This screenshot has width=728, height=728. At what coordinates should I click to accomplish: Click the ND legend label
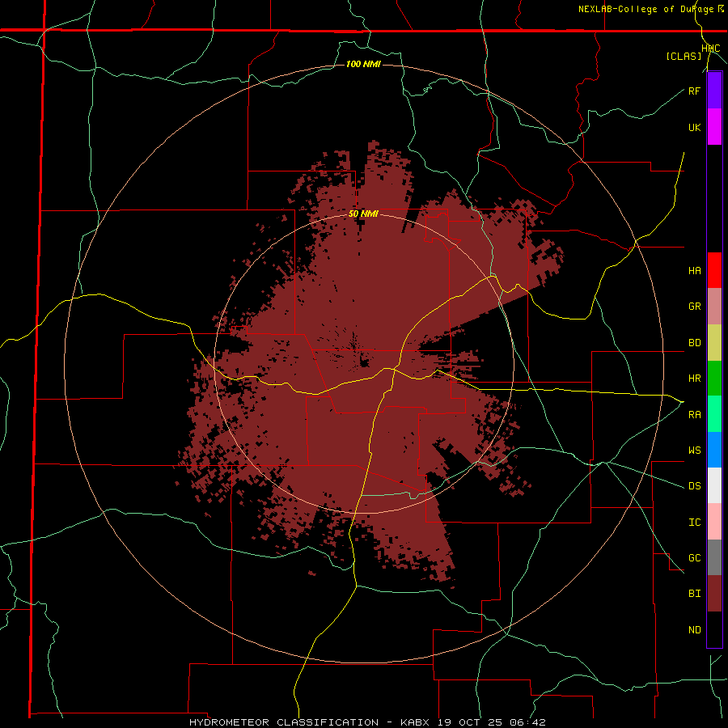click(694, 630)
